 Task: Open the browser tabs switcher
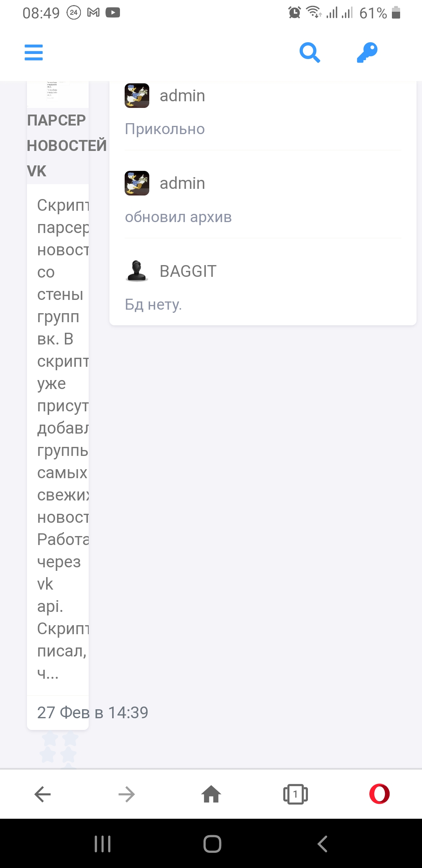click(x=295, y=794)
